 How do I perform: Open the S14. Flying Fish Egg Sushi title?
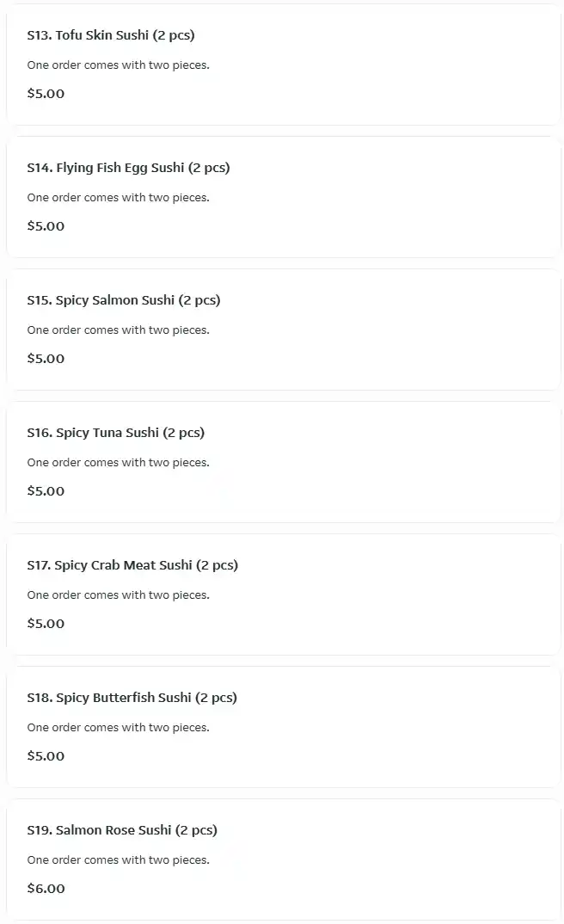128,168
